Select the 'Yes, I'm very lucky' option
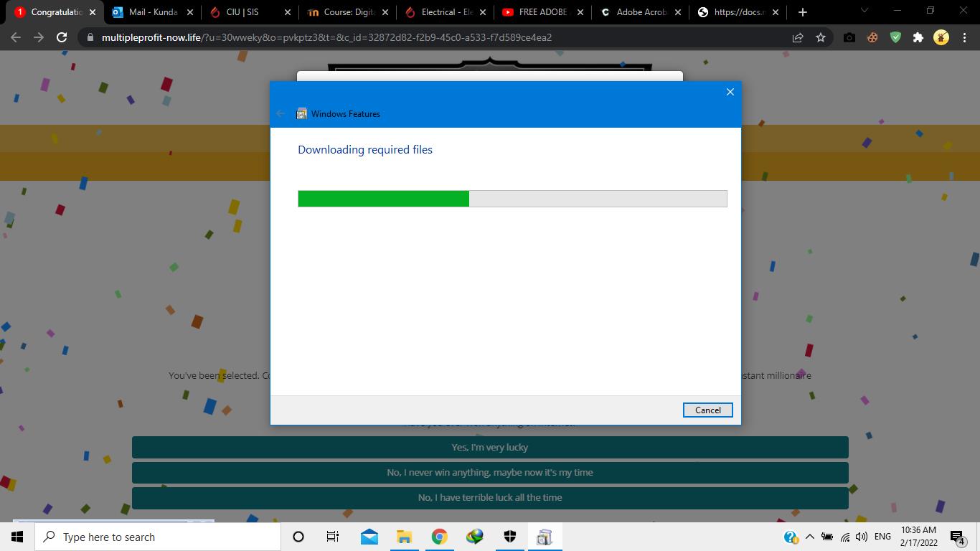The image size is (980, 551). pos(490,447)
